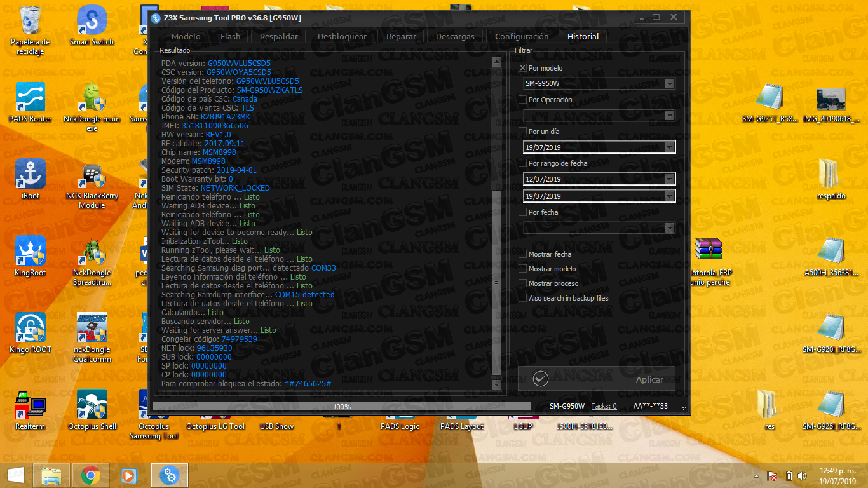Select the WinRAR archive FRP parche icon

tap(709, 261)
